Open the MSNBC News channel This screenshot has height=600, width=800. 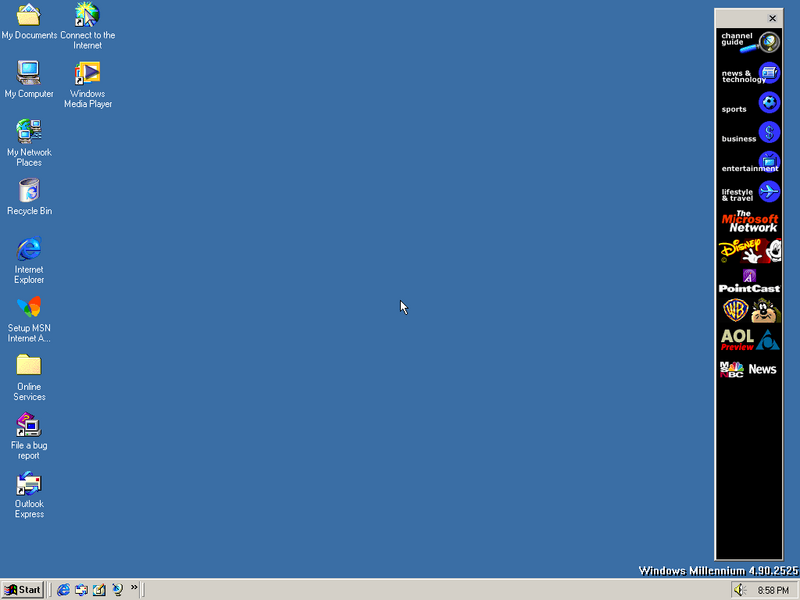749,369
